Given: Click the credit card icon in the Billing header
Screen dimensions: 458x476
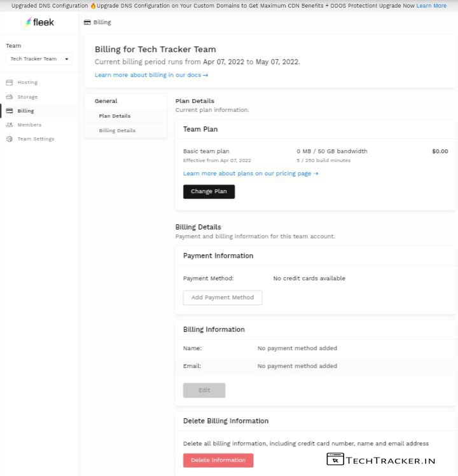Looking at the screenshot, I should (x=87, y=22).
